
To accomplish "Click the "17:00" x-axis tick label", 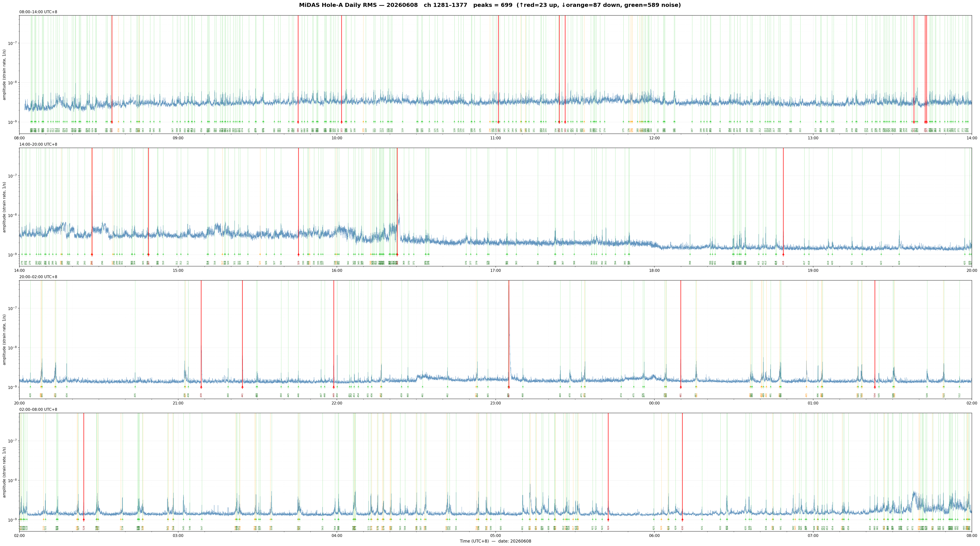I will (495, 271).
